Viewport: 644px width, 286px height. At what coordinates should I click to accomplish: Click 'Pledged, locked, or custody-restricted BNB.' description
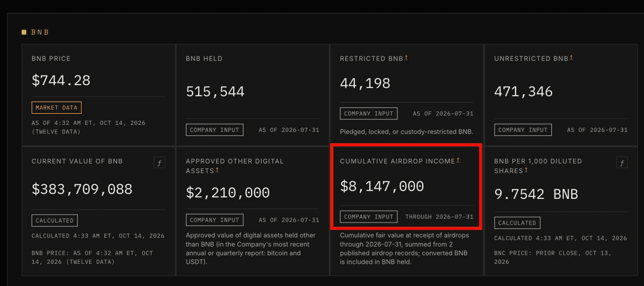click(407, 132)
